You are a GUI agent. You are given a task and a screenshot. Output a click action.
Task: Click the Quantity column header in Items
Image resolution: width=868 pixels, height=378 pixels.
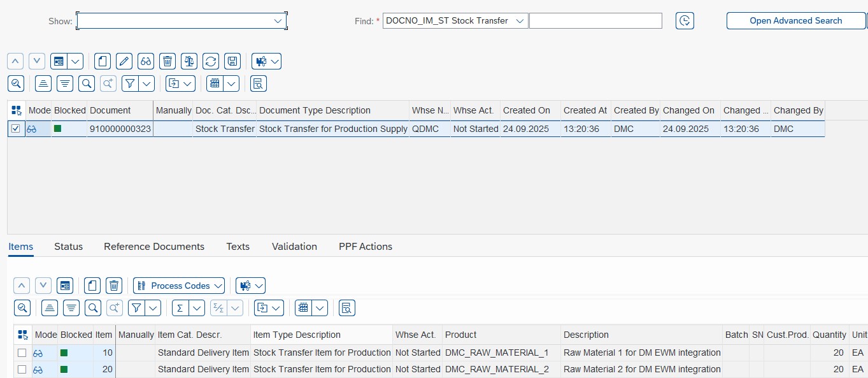[829, 335]
